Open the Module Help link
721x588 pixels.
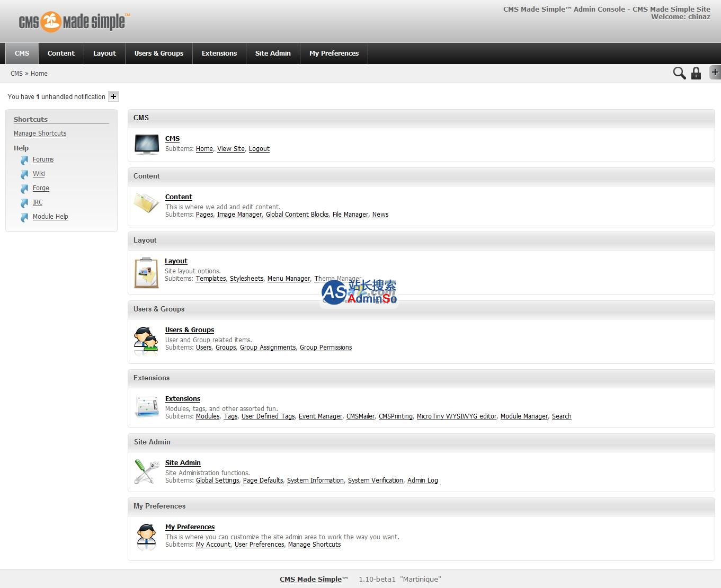click(x=50, y=217)
